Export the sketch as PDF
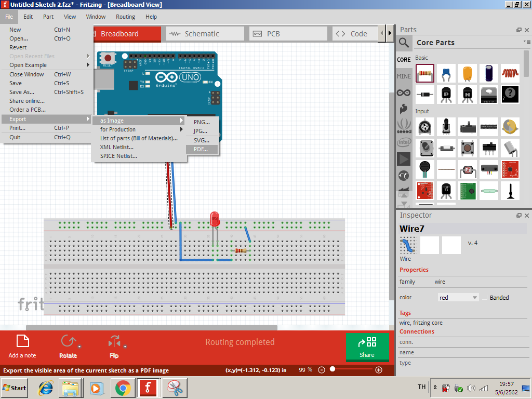Screen dimensions: 532x399 click(202, 149)
